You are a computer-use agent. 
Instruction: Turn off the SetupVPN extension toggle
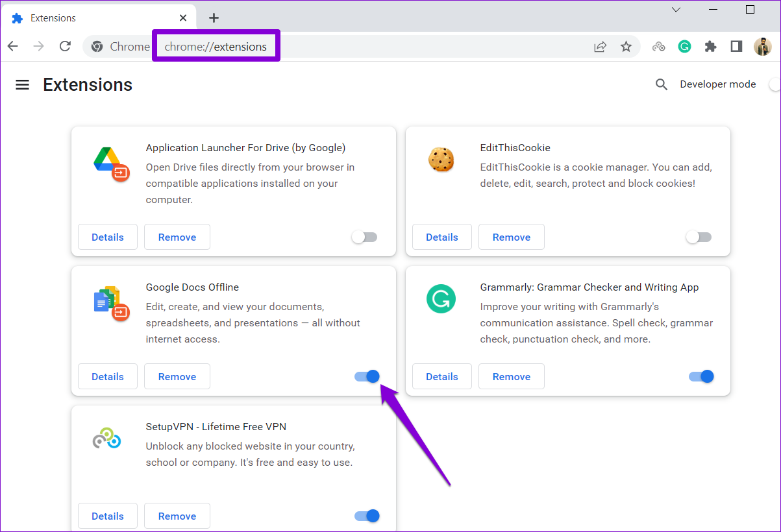[367, 516]
